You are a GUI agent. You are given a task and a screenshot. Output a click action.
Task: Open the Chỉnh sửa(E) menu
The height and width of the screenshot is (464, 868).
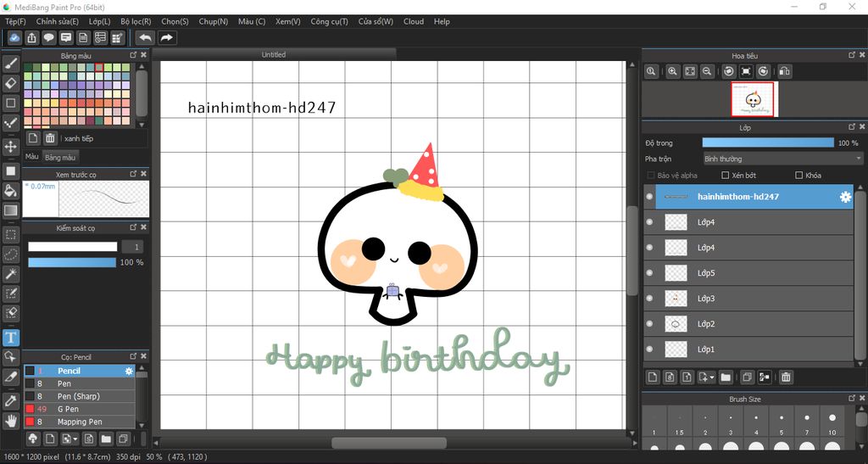pyautogui.click(x=58, y=21)
